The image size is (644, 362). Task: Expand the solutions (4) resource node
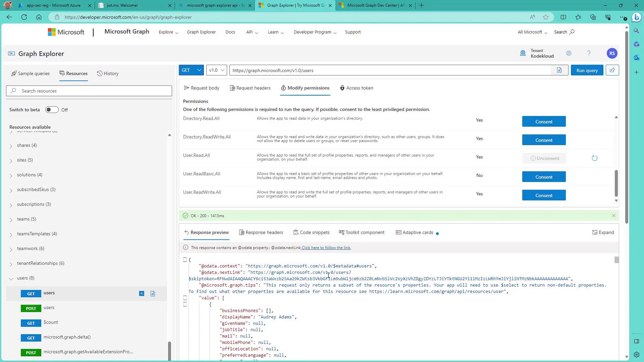(11, 175)
